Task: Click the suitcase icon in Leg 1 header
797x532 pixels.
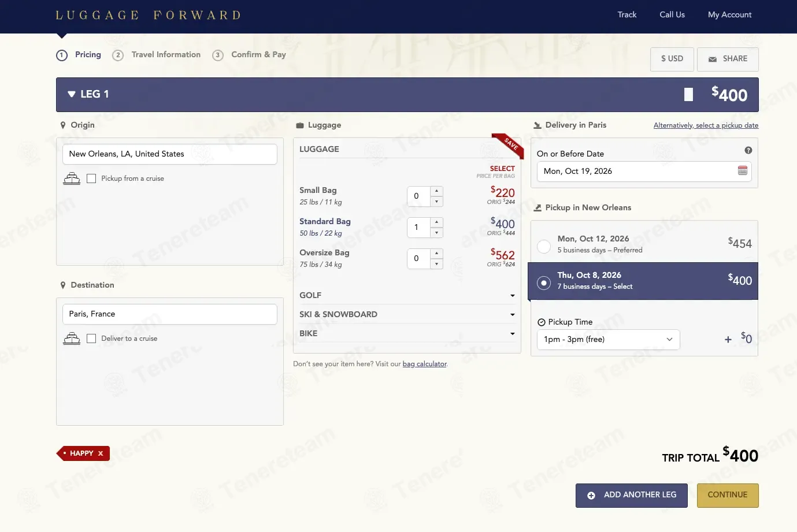Action: click(688, 95)
